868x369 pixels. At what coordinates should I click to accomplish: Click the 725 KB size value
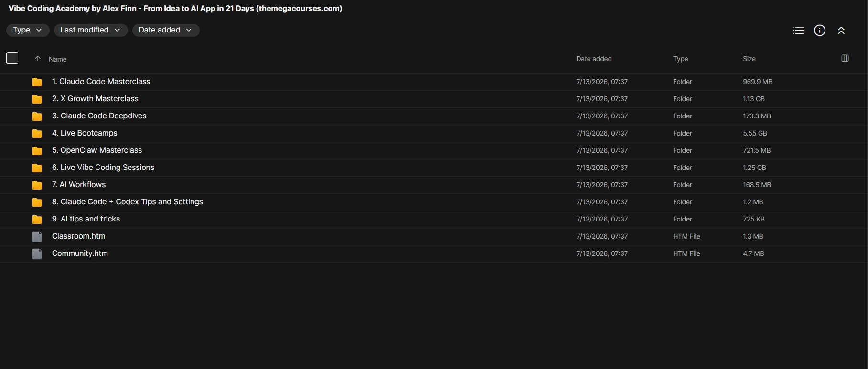[754, 219]
